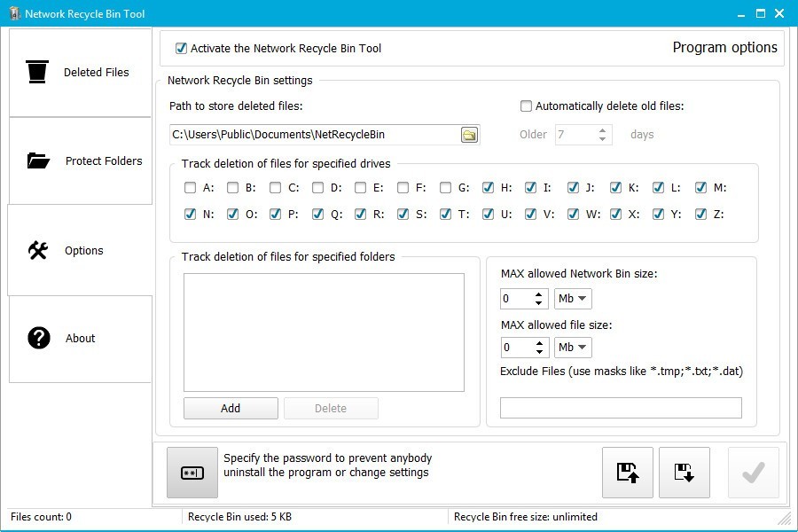Check the drive A: tracking checkbox

(x=190, y=187)
